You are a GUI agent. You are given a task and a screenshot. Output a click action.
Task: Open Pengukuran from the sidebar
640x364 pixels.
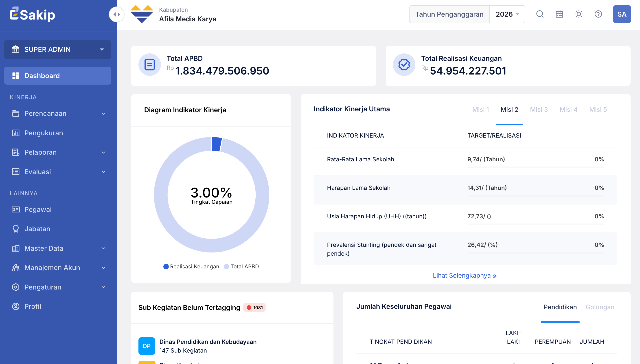tap(44, 133)
